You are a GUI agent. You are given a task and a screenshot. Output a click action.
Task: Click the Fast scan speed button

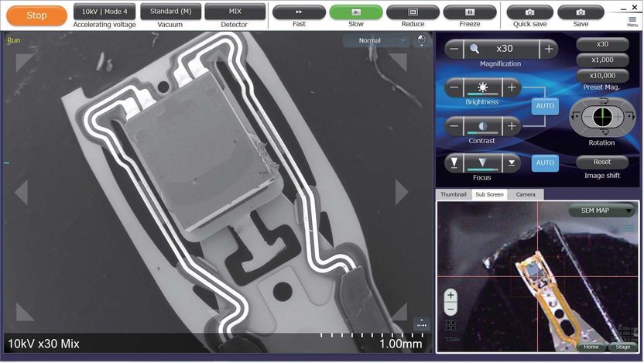pyautogui.click(x=299, y=12)
